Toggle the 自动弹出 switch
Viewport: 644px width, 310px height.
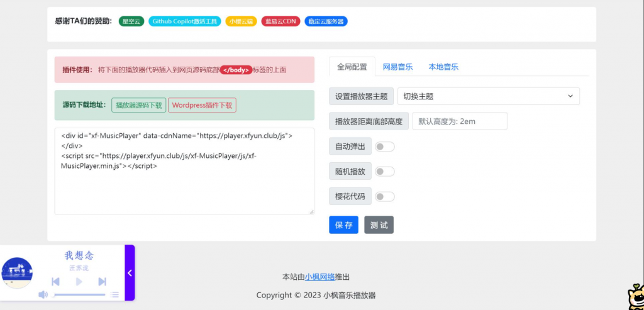(385, 147)
